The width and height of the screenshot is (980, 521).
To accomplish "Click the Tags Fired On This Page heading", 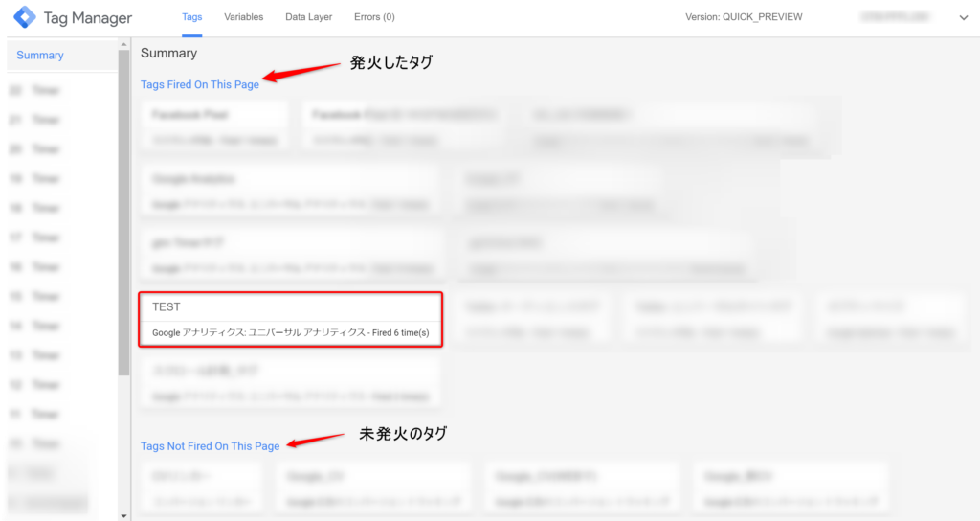I will click(x=200, y=84).
